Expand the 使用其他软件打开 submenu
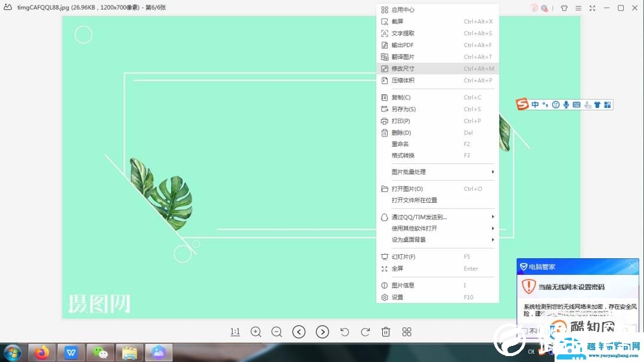This screenshot has width=644, height=362. (413, 228)
